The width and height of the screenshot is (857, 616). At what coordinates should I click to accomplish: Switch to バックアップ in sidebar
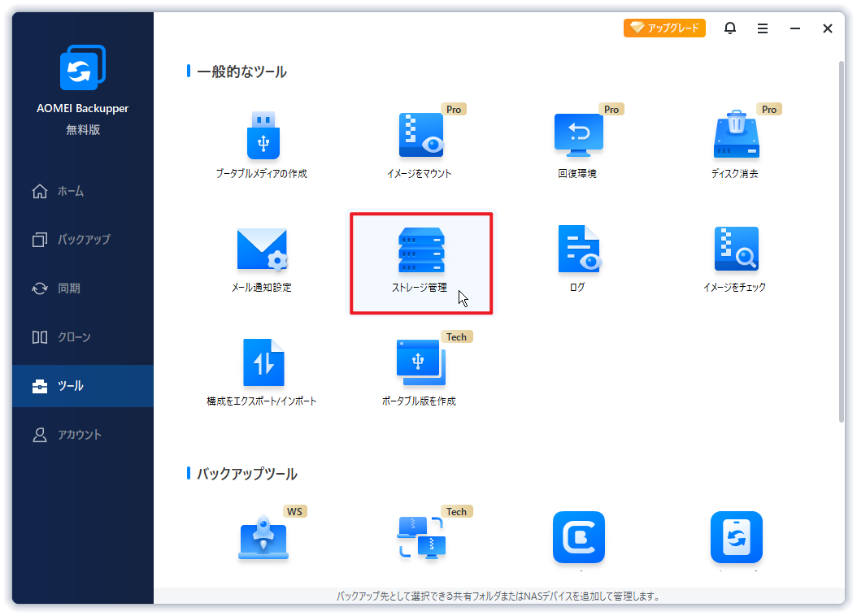(x=83, y=240)
